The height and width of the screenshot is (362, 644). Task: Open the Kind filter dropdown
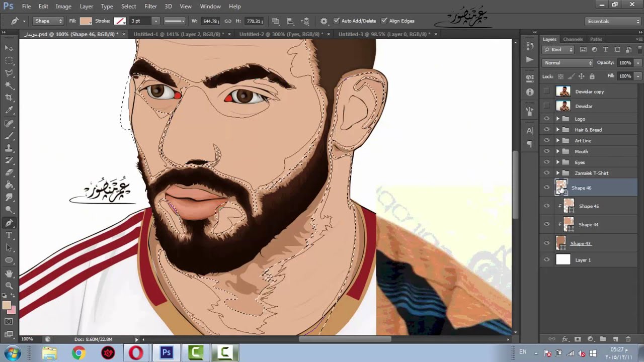(x=558, y=50)
